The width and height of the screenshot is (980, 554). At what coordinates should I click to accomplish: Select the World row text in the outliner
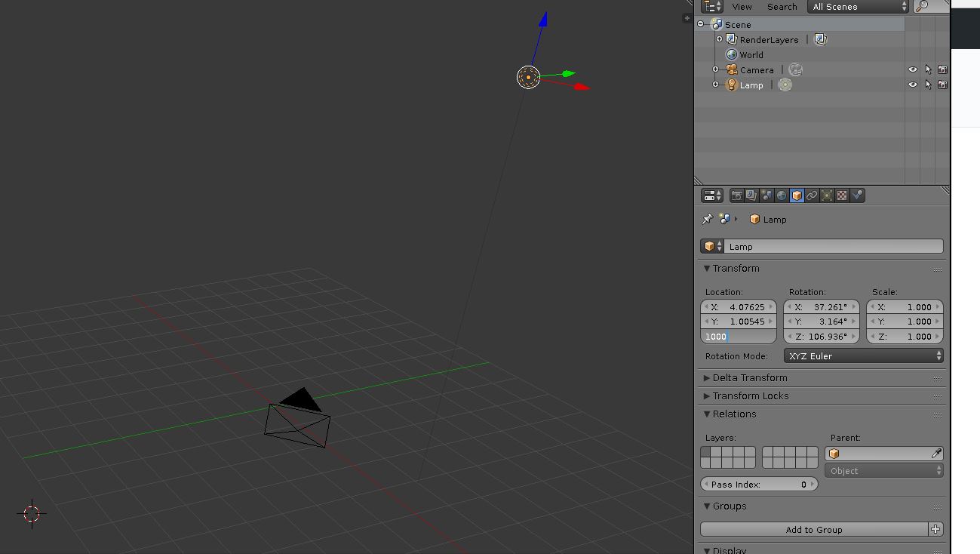pyautogui.click(x=751, y=55)
